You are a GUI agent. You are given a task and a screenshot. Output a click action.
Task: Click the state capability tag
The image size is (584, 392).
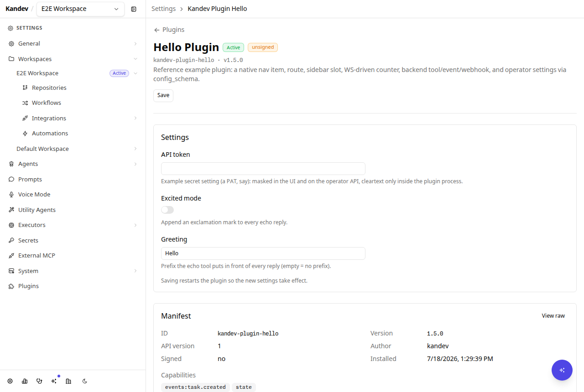coord(244,387)
